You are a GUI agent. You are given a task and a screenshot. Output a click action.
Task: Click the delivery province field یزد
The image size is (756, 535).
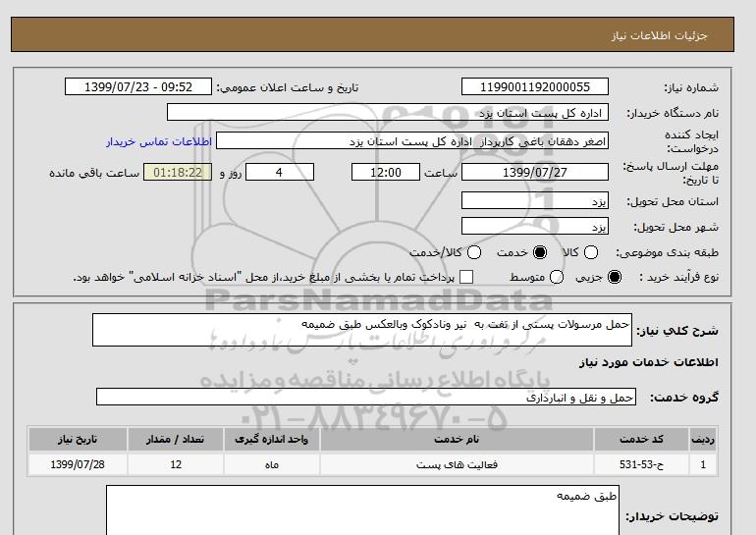(535, 200)
